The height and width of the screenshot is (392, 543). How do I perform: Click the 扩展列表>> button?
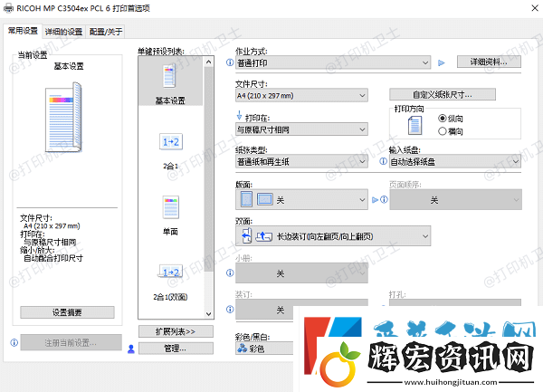click(x=176, y=331)
